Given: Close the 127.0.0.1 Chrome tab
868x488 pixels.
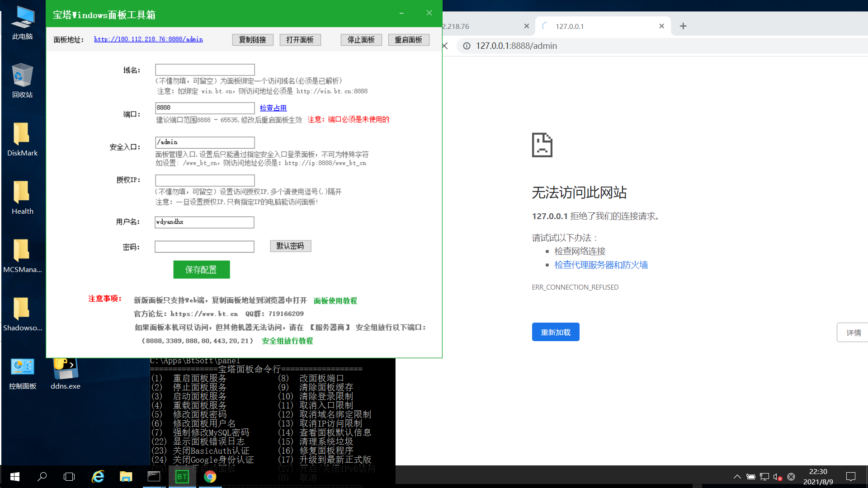Looking at the screenshot, I should tap(661, 26).
